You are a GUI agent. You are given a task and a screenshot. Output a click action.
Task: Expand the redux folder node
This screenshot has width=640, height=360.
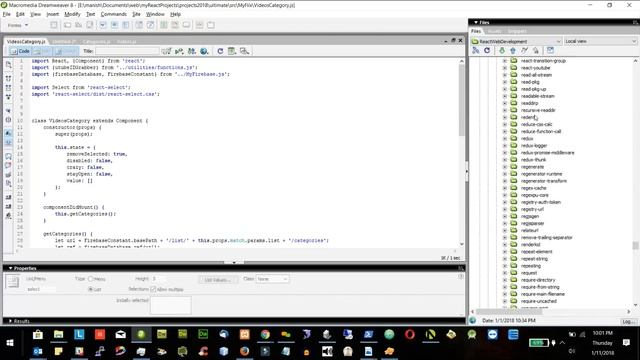point(504,138)
